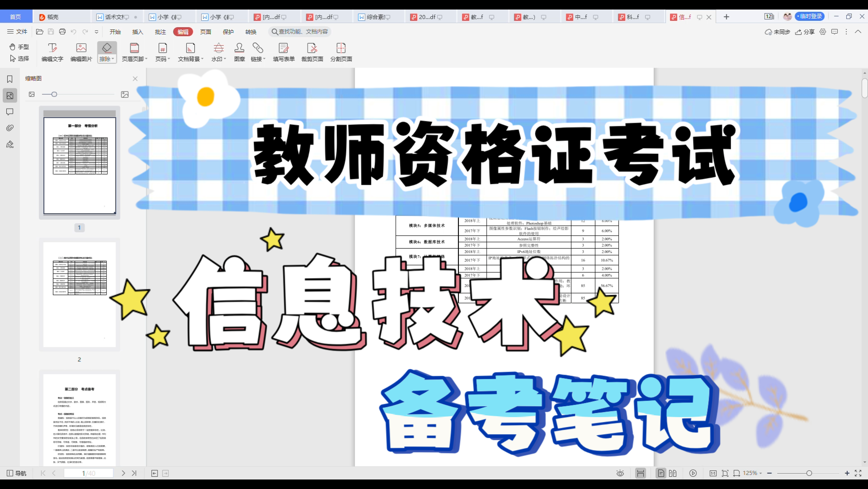The image size is (868, 489).
Task: Click zoom in plus button in status bar
Action: (847, 473)
